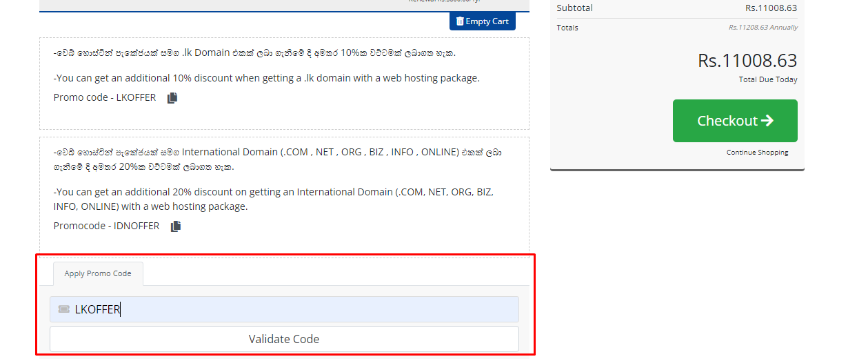This screenshot has width=868, height=359.
Task: Empty the cart using Empty Cart button
Action: (x=482, y=21)
